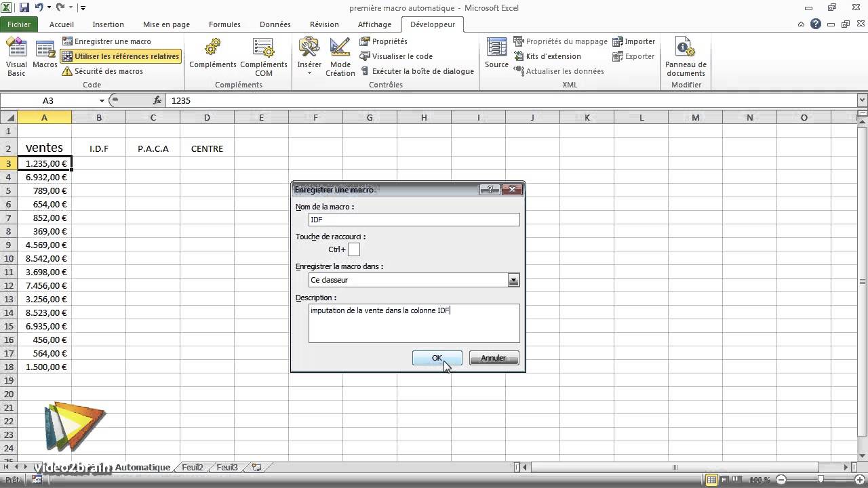Click Visualiser le code
Screen dimensions: 868x488
396,56
